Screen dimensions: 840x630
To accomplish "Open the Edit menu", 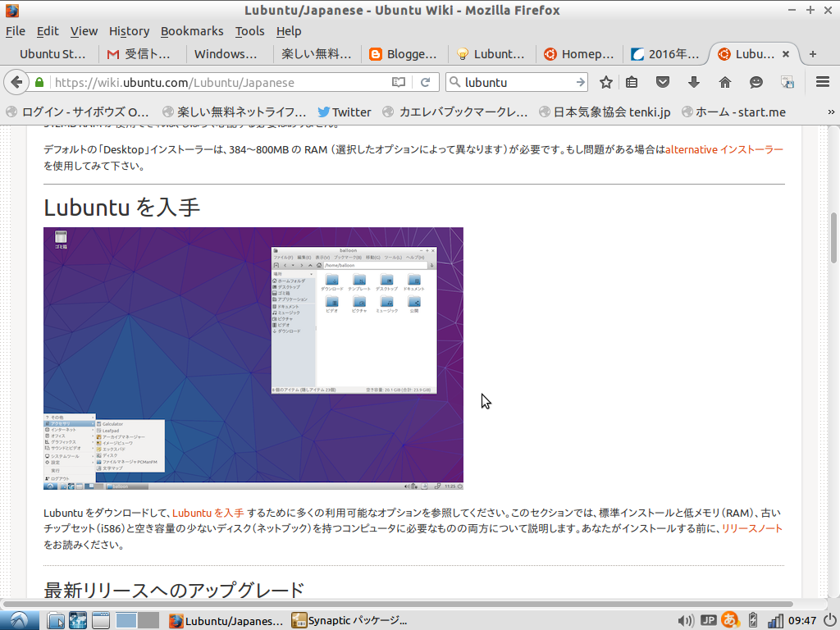I will 47,31.
